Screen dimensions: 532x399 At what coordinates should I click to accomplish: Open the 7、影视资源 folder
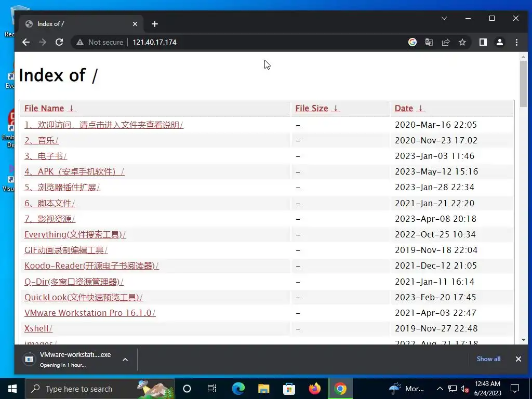50,219
